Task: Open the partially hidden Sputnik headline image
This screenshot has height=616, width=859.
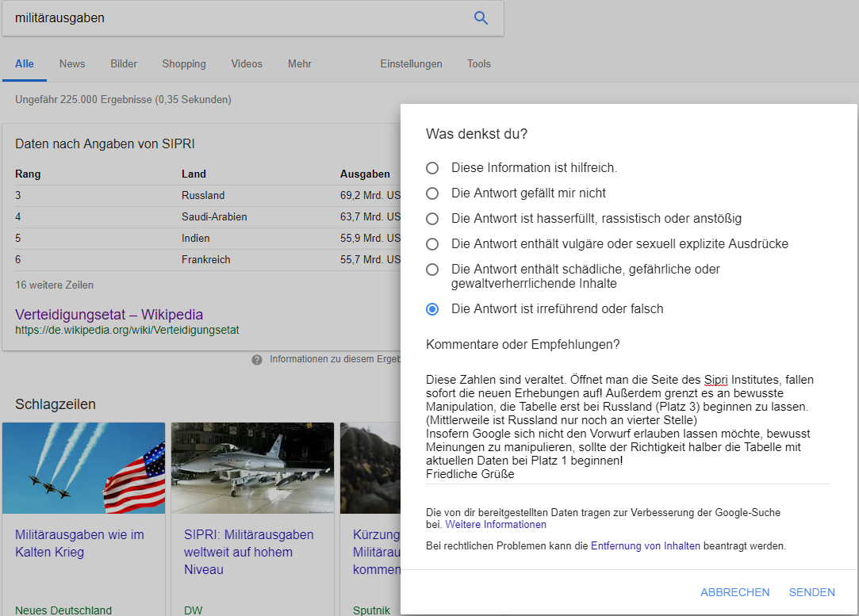Action: click(x=370, y=469)
